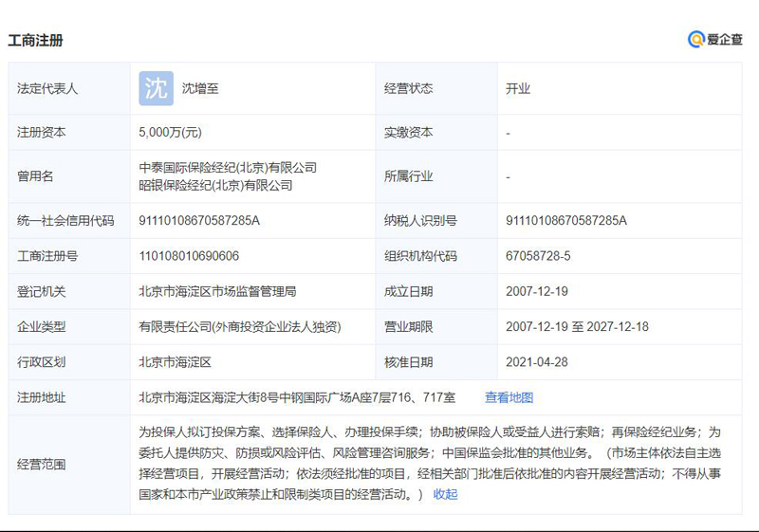Click the 注册资本 label cell

[x=68, y=133]
